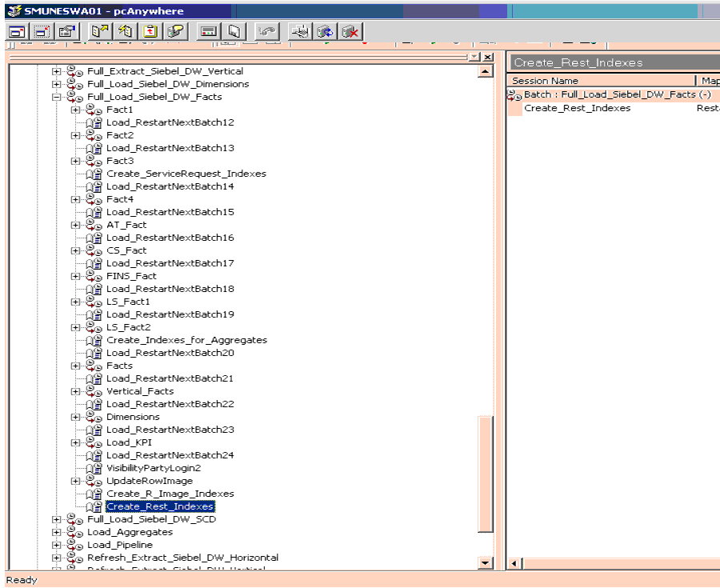Select Load_RestartNextBatch24 session
Image resolution: width=720 pixels, height=588 pixels.
[170, 455]
